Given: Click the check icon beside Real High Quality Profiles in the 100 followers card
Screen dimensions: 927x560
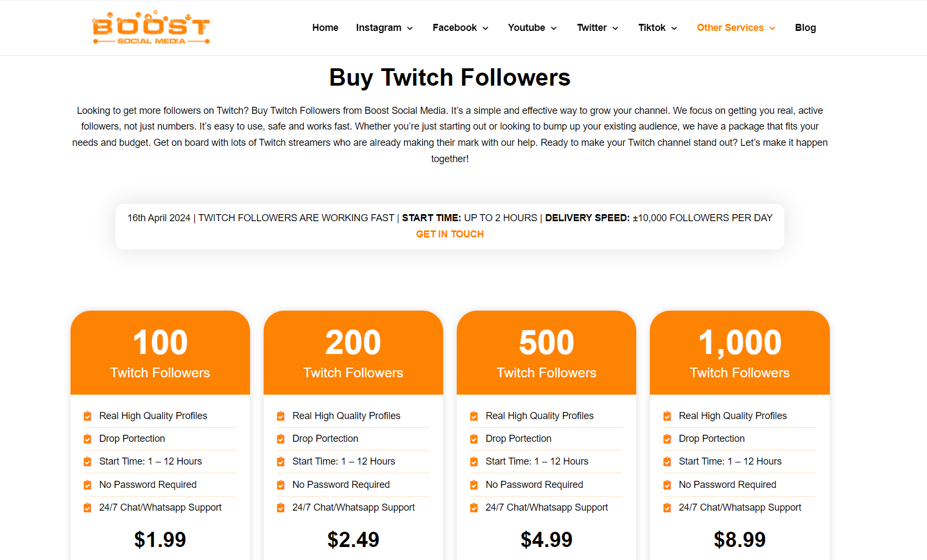Looking at the screenshot, I should [87, 416].
